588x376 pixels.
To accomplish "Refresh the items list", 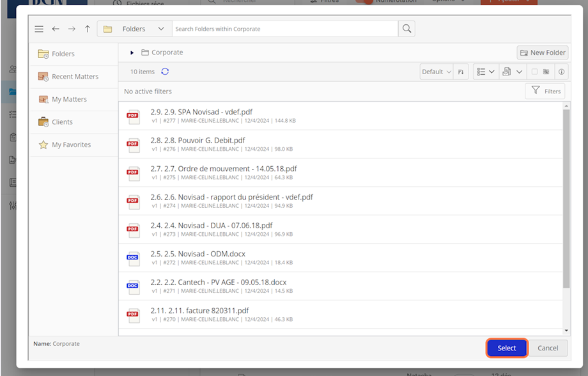I will click(165, 72).
